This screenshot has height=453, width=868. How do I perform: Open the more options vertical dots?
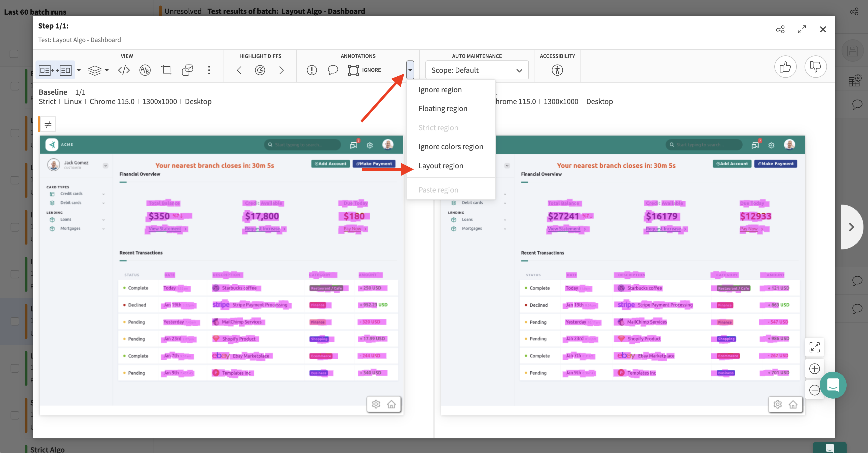209,70
